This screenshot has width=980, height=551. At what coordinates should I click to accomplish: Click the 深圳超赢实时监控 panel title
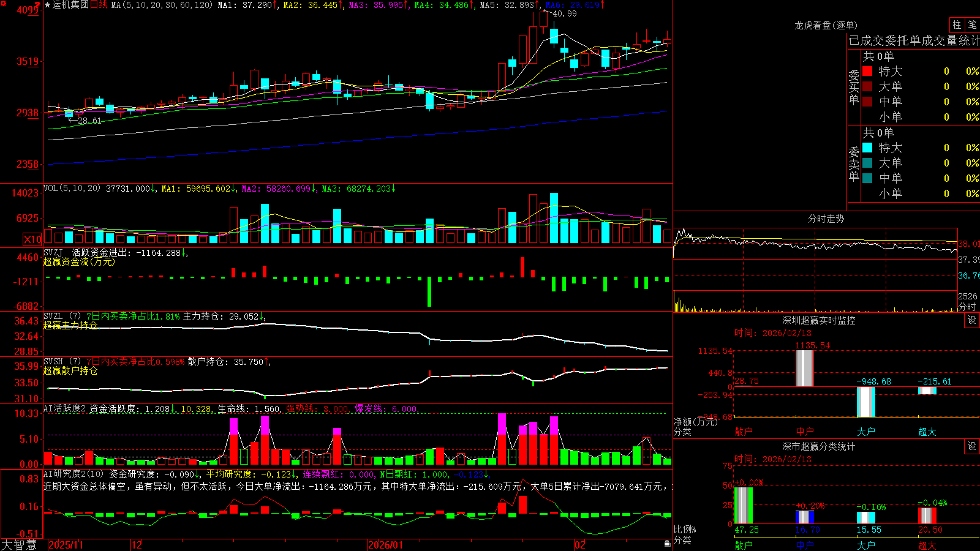click(x=819, y=320)
